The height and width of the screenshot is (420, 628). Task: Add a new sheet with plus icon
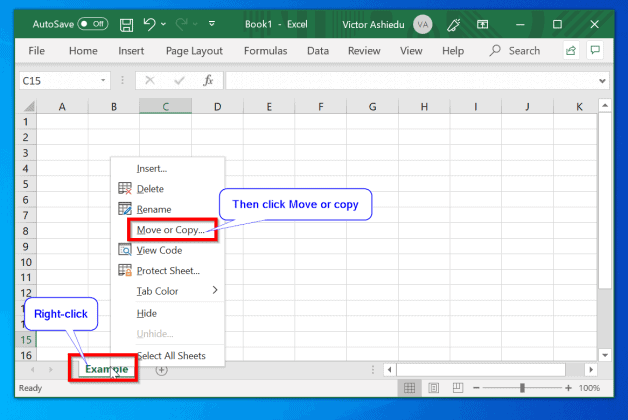click(161, 370)
